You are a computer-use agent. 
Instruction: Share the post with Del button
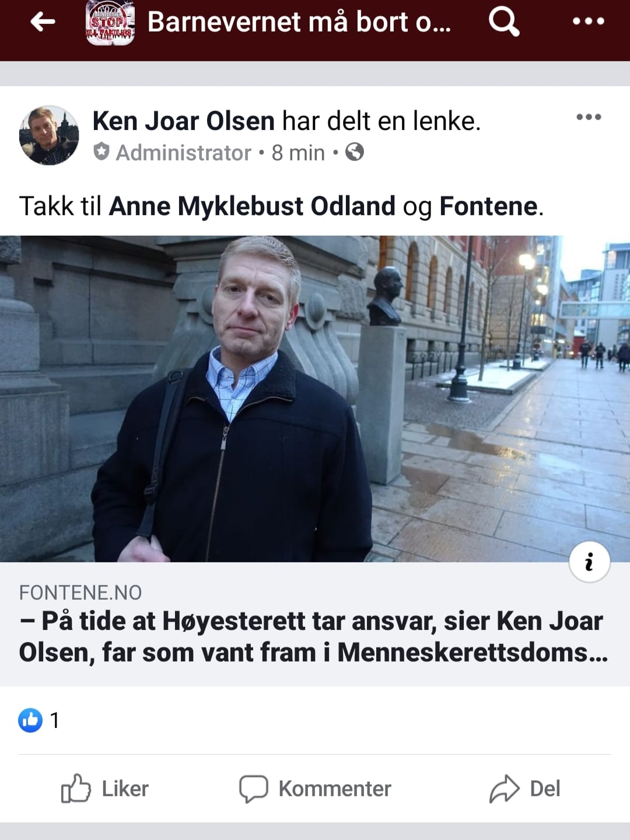524,789
